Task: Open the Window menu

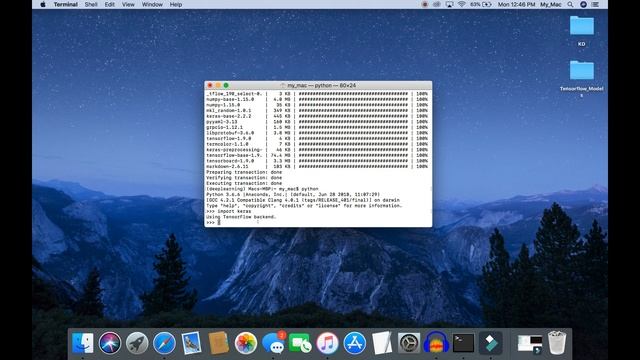Action: [x=152, y=4]
